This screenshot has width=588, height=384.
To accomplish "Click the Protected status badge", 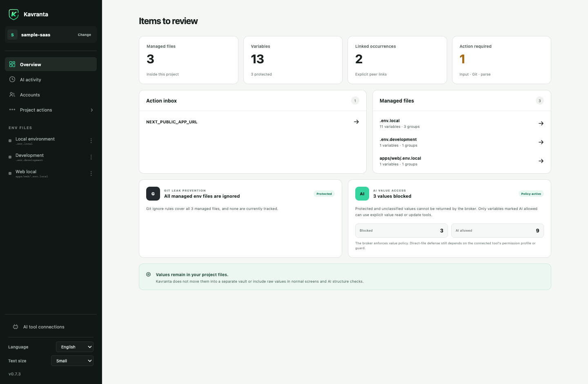I will click(x=324, y=194).
